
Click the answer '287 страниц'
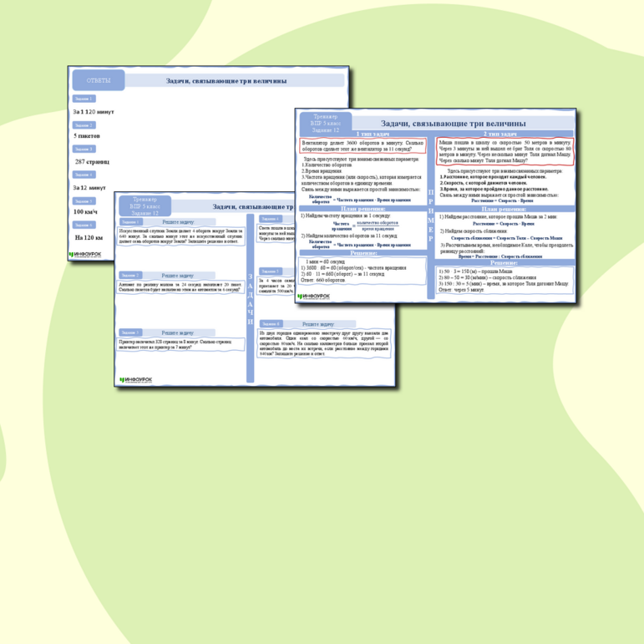(92, 161)
